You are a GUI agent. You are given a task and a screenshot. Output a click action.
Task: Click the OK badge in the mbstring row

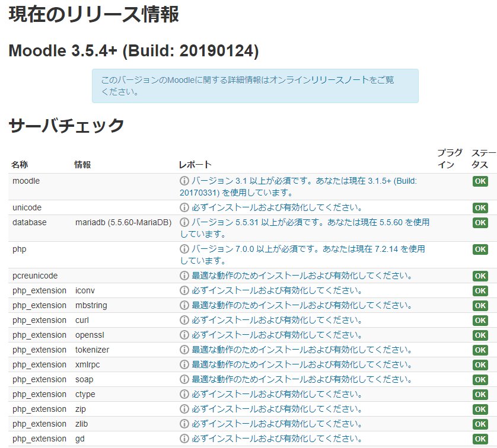tap(480, 306)
